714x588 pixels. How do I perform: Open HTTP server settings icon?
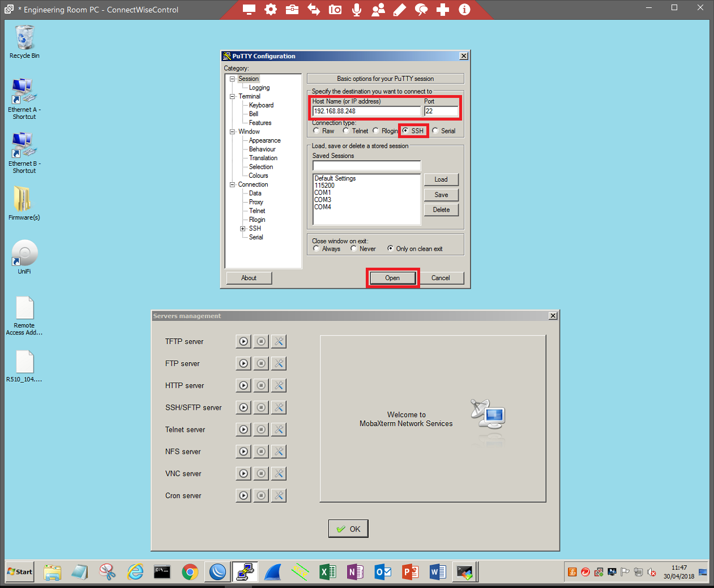pos(279,385)
